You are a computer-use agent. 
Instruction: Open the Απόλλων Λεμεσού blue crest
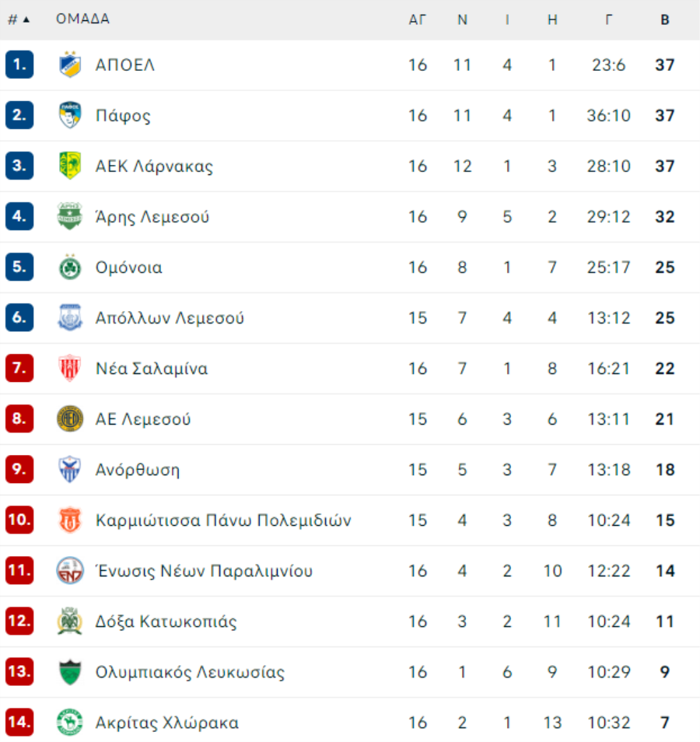tap(70, 317)
